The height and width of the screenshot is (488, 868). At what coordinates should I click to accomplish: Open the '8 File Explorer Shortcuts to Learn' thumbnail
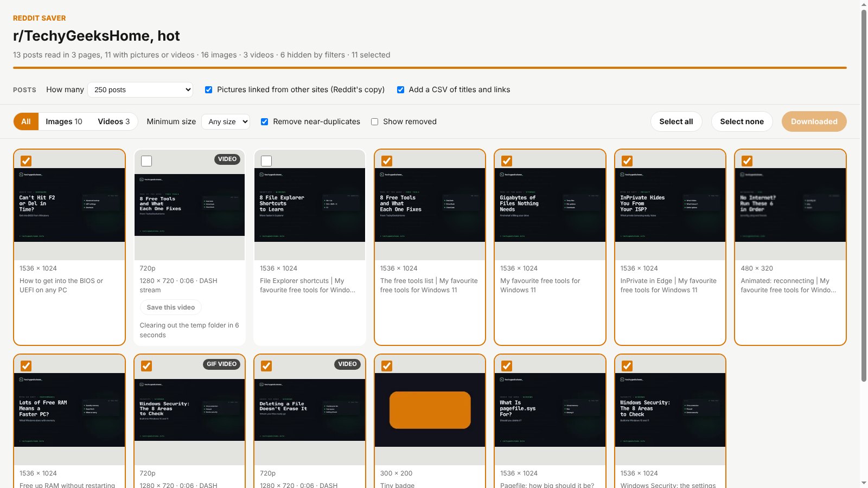[x=310, y=205]
